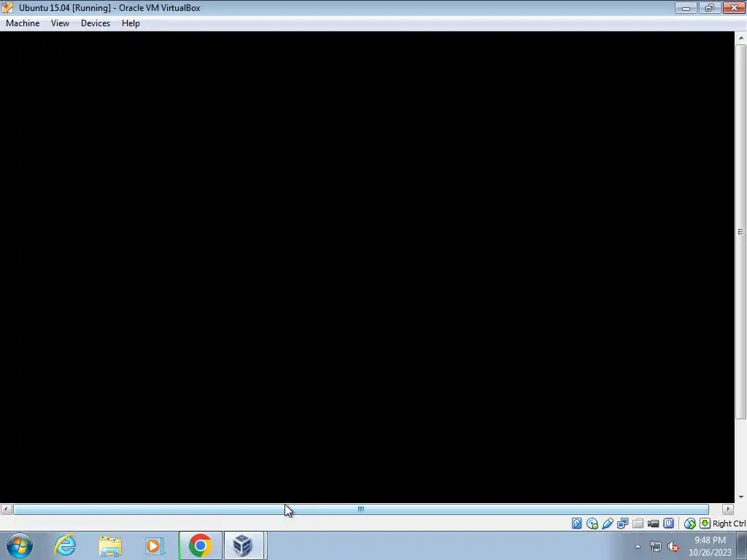Click the mouse integration status icon
Viewport: 747px width, 560px height.
(689, 524)
